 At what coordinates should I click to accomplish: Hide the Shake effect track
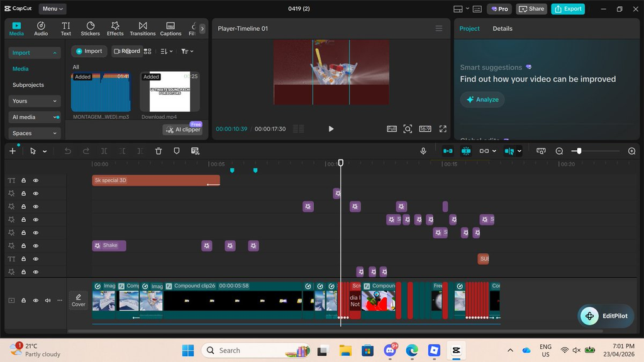coord(36,246)
